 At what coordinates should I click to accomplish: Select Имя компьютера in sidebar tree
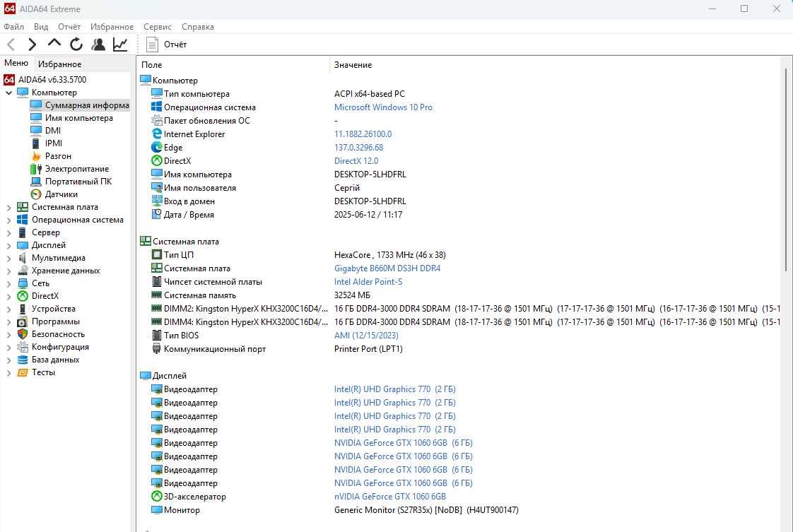[79, 118]
